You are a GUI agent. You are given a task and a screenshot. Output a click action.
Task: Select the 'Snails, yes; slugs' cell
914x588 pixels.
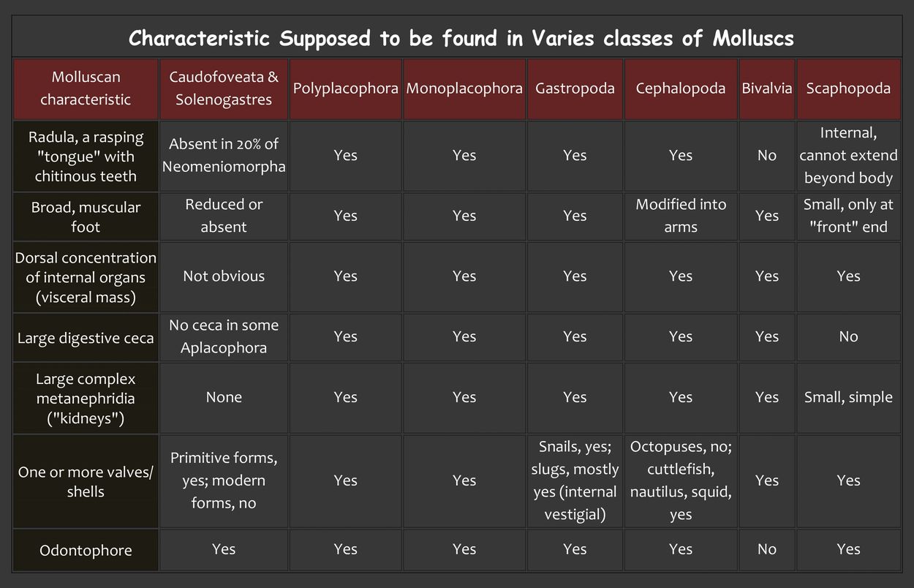[575, 480]
